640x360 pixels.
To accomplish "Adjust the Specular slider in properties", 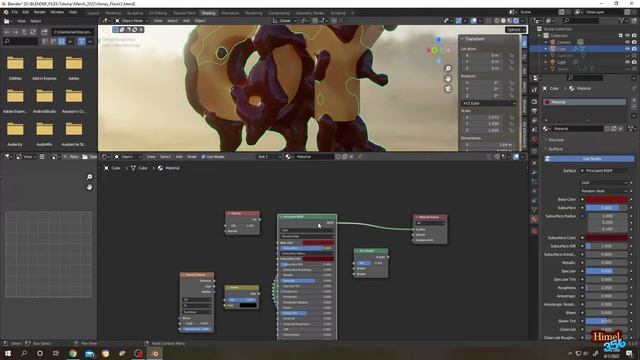I will click(x=607, y=271).
